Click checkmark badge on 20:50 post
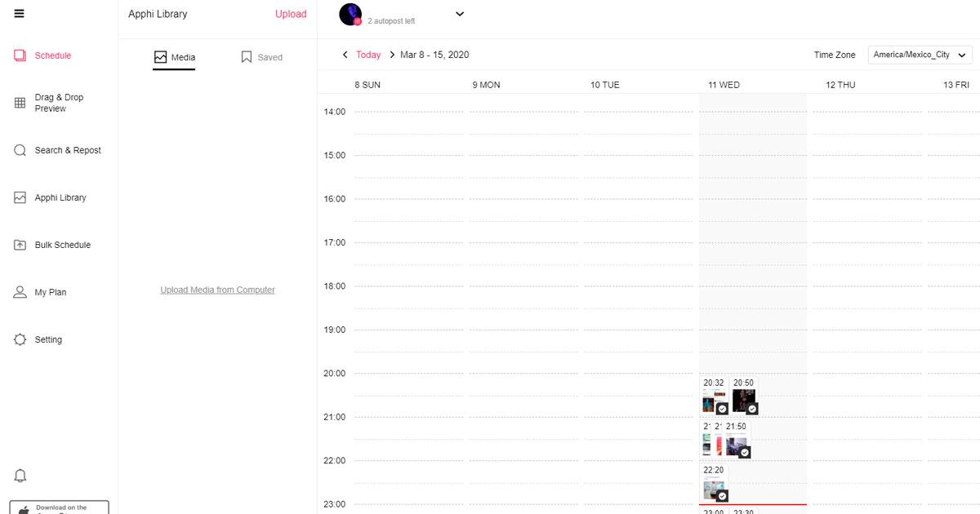The height and width of the screenshot is (514, 980). [752, 409]
